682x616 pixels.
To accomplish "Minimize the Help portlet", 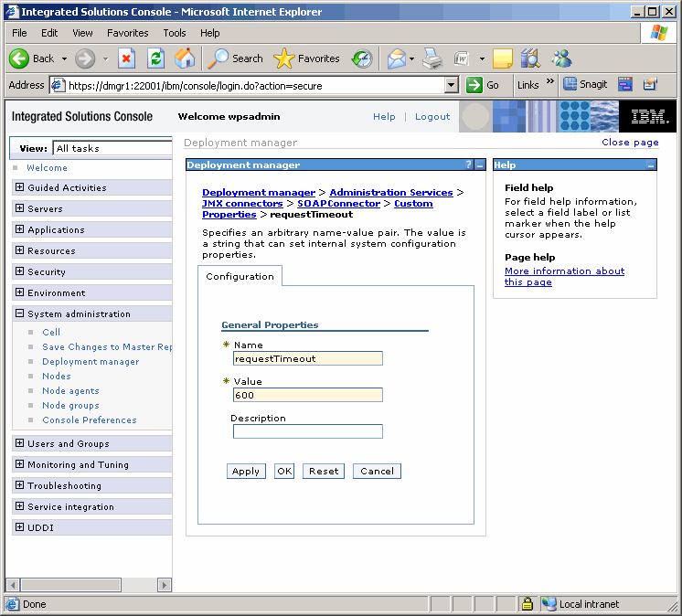I will pyautogui.click(x=650, y=165).
